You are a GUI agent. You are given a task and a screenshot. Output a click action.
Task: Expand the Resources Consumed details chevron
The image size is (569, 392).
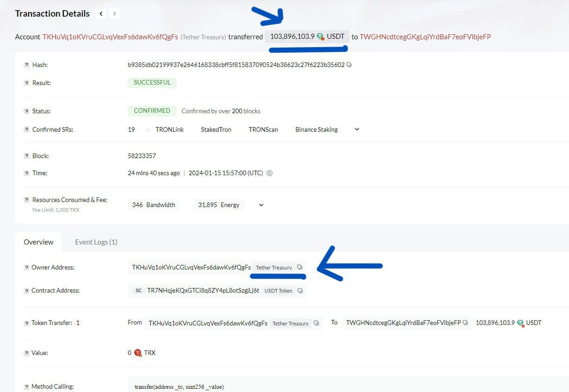(x=261, y=204)
